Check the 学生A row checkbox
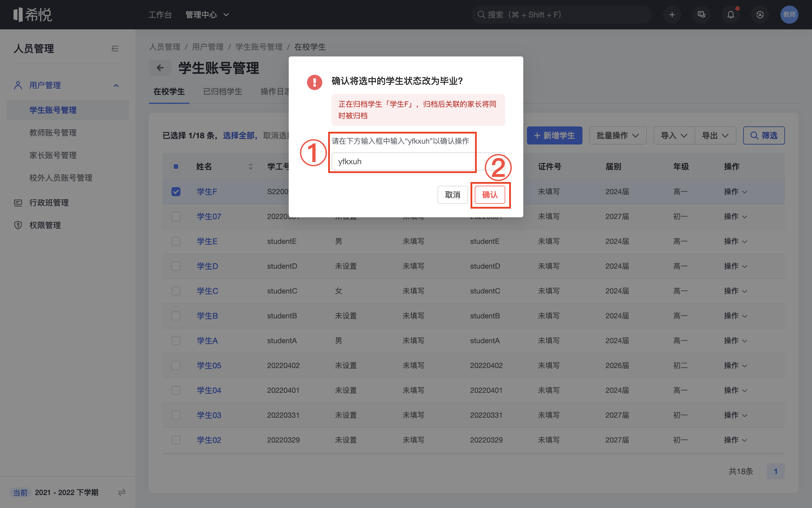Screen dimensions: 812x508 click(x=176, y=341)
